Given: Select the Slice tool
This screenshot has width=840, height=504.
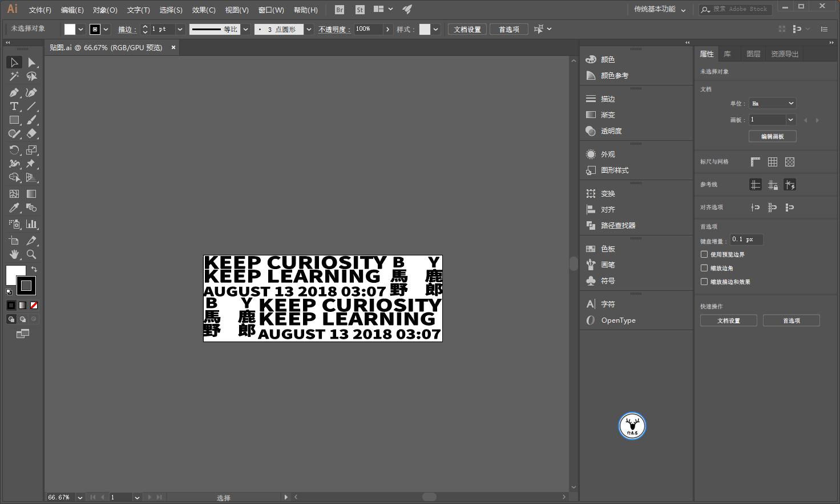Looking at the screenshot, I should [x=31, y=241].
